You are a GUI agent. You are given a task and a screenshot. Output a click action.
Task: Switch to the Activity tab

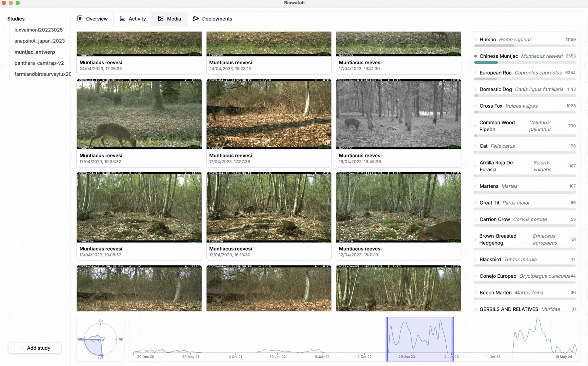click(133, 19)
